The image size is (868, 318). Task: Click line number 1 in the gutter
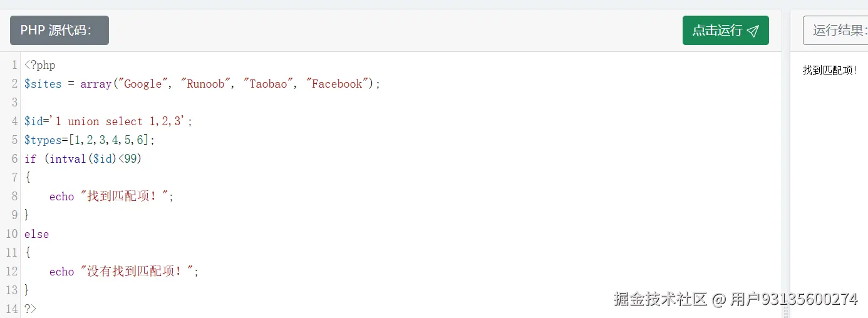[x=14, y=65]
